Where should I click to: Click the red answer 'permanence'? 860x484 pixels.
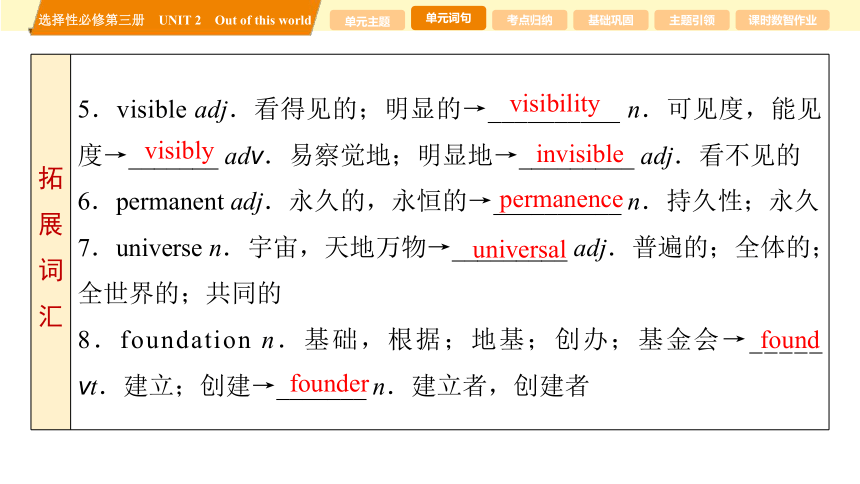coord(561,200)
